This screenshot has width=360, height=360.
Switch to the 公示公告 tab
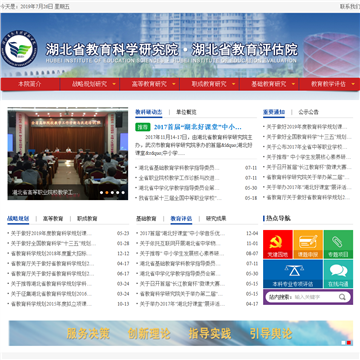tap(308, 112)
